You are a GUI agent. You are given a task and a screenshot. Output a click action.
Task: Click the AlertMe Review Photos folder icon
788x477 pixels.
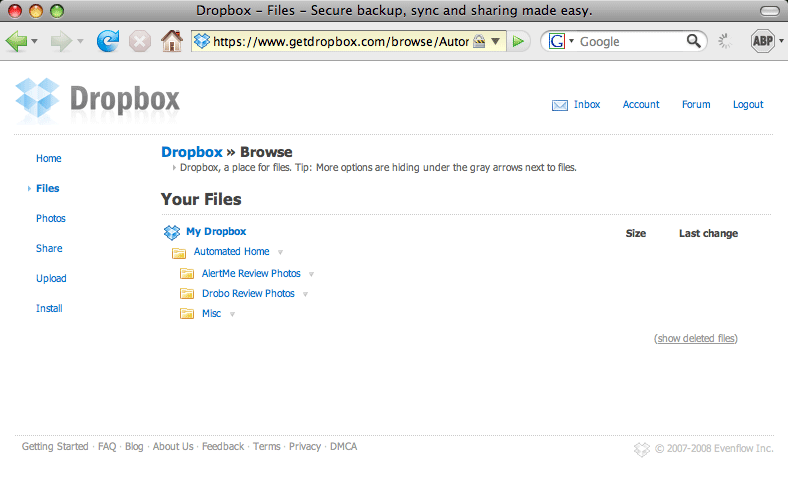(x=186, y=274)
